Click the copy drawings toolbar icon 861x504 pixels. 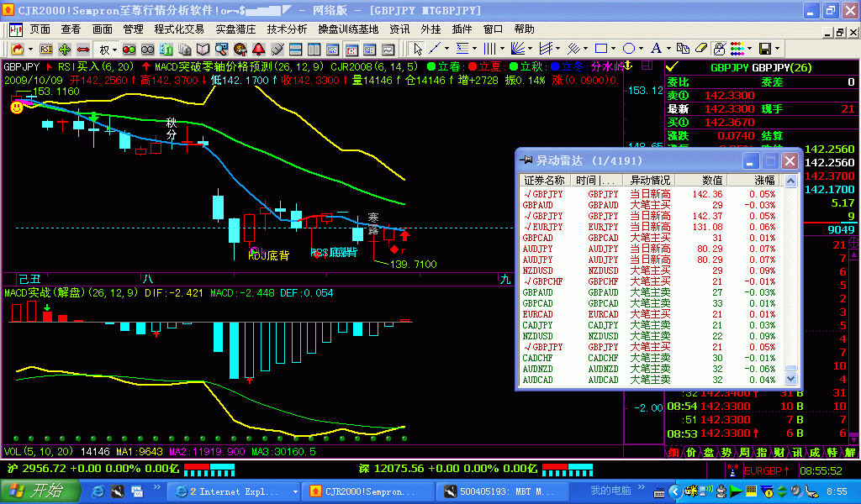point(683,49)
